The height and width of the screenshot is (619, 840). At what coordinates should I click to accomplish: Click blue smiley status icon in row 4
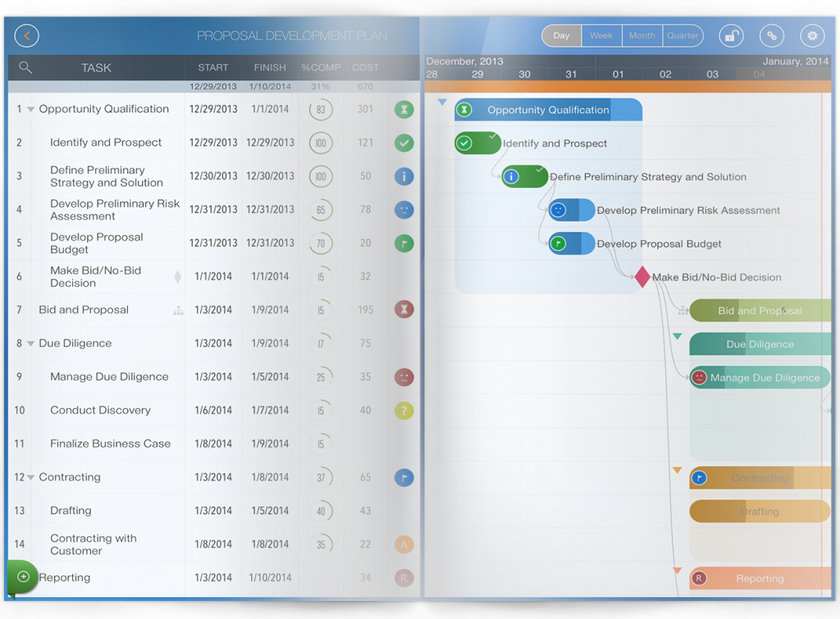[x=404, y=210]
